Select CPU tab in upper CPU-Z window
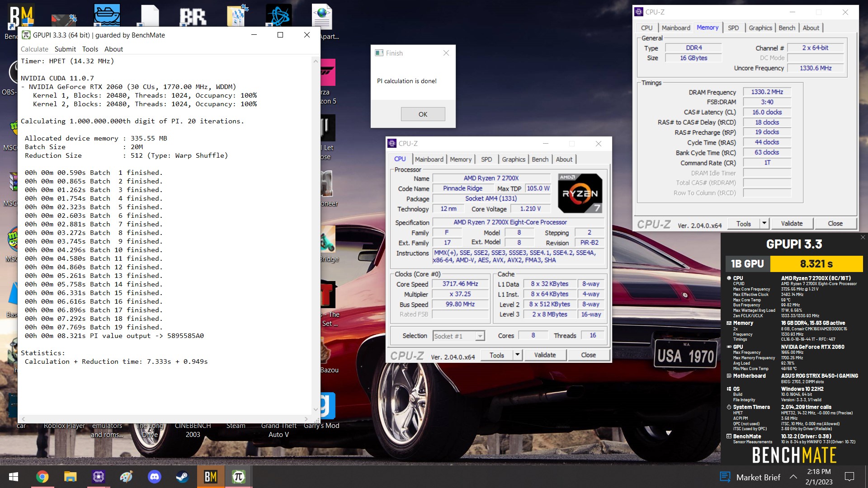Viewport: 868px width, 488px height. (646, 28)
